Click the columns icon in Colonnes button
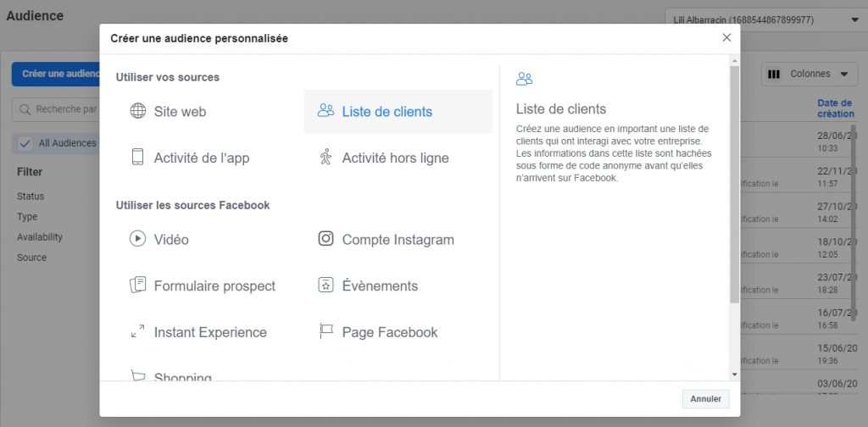 774,74
